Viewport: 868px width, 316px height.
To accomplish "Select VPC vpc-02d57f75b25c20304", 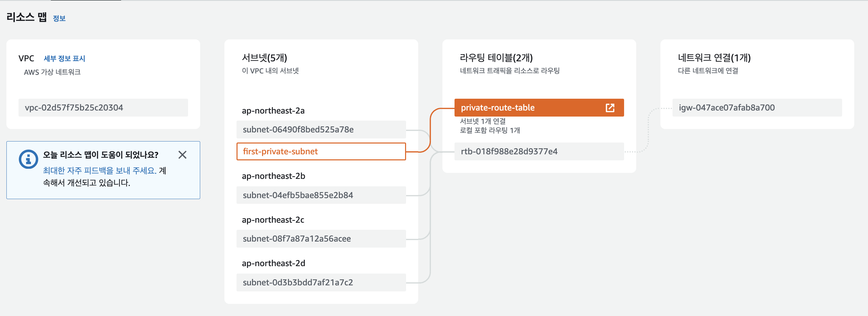I will tap(103, 107).
